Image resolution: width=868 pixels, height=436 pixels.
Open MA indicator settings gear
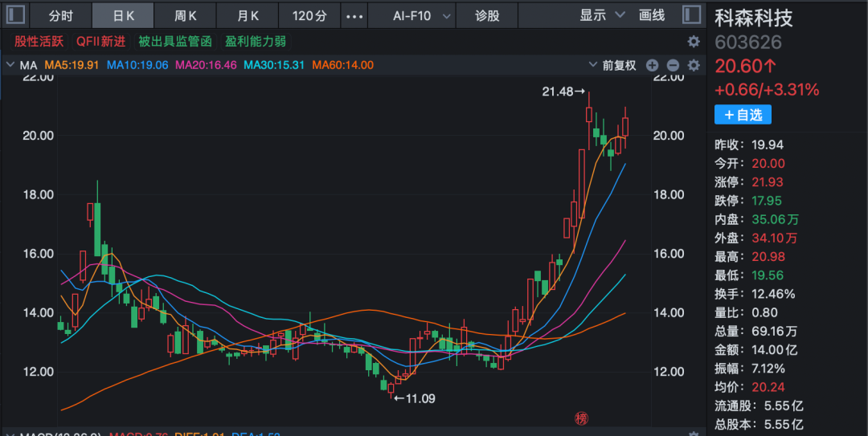pos(693,66)
